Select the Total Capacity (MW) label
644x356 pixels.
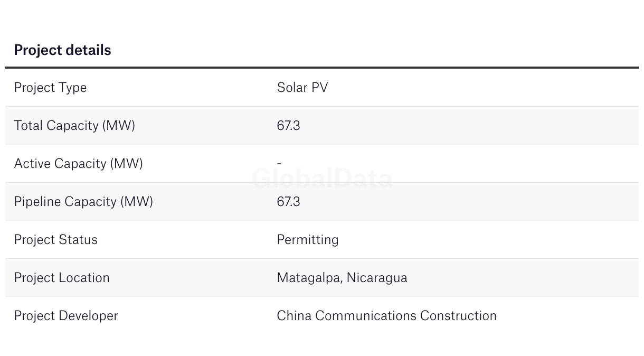(74, 126)
